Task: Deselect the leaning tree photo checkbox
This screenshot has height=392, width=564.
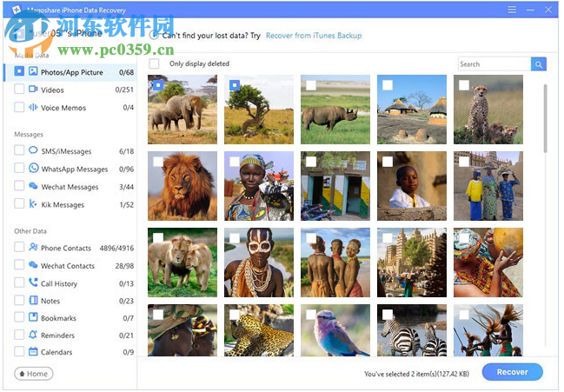Action: [x=235, y=85]
